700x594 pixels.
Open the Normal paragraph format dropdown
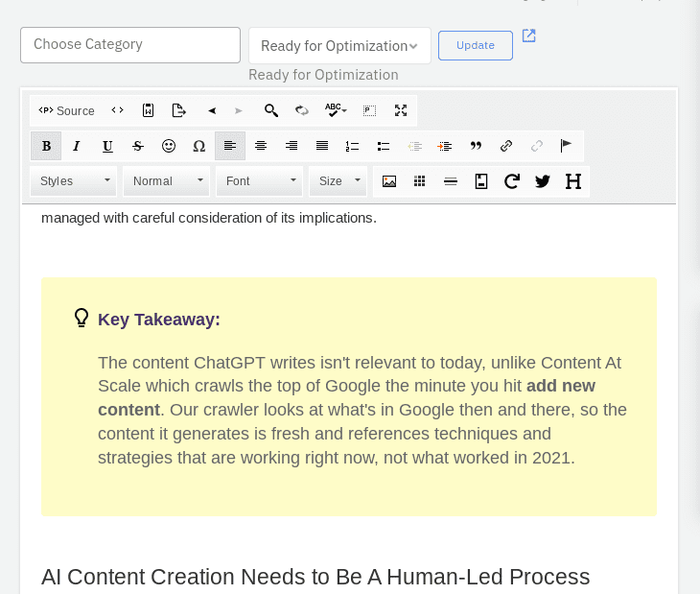coord(167,180)
